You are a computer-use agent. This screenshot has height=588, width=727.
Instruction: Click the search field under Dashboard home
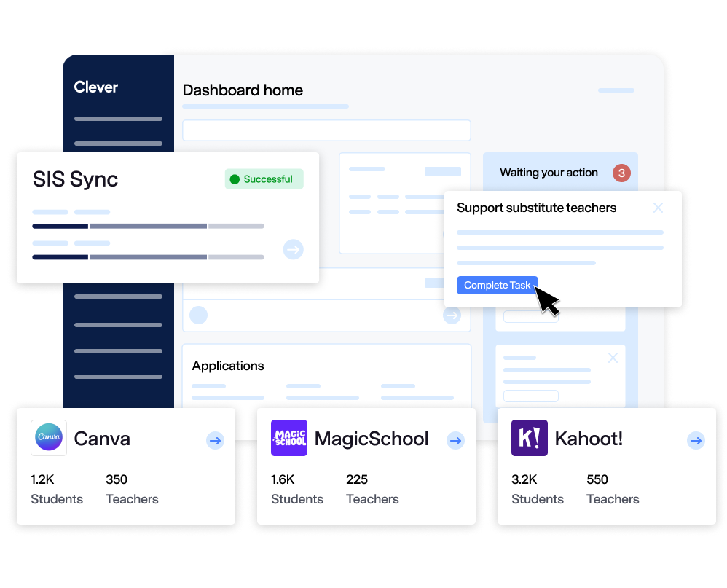point(326,130)
